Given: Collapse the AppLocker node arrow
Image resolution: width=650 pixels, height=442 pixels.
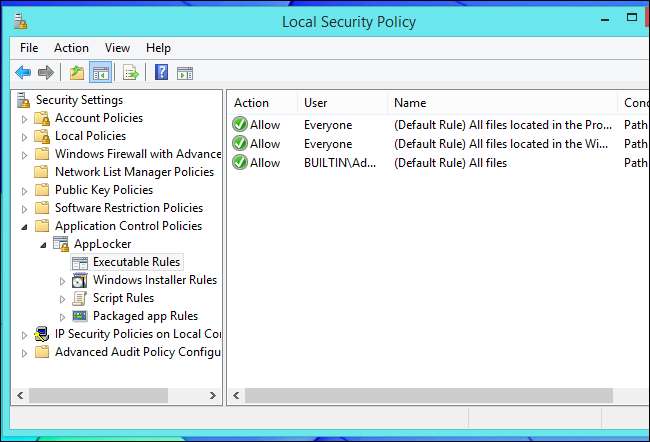Looking at the screenshot, I should pos(43,245).
